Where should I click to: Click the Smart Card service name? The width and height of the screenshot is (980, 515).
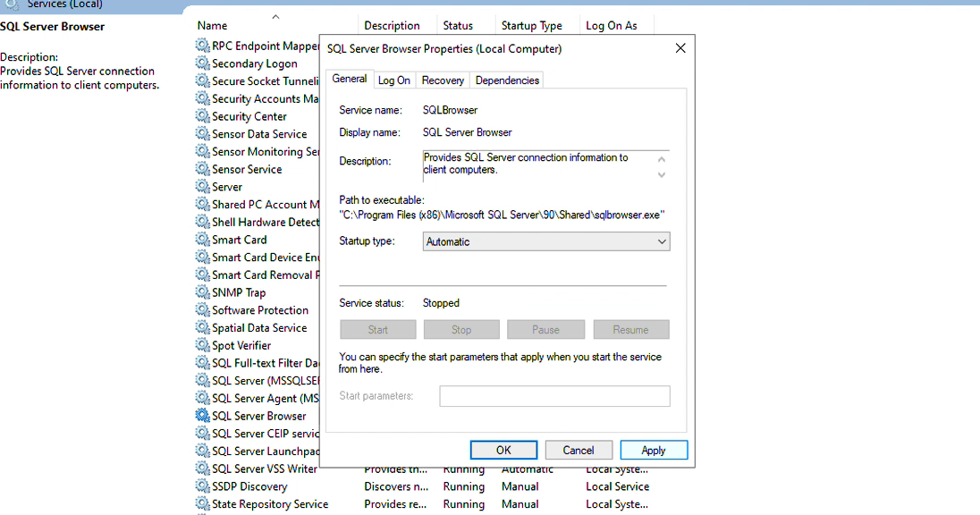[x=239, y=240]
